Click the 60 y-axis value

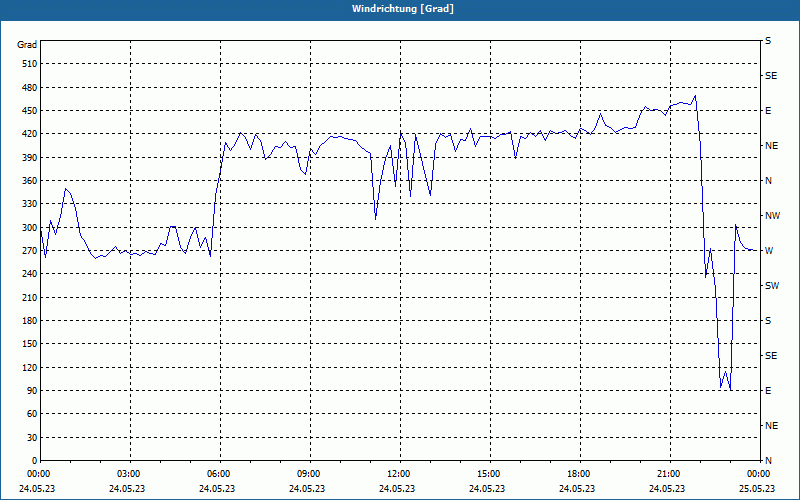32,414
